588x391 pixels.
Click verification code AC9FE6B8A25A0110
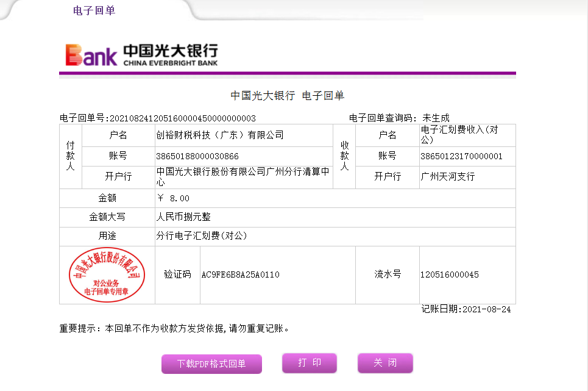[240, 275]
